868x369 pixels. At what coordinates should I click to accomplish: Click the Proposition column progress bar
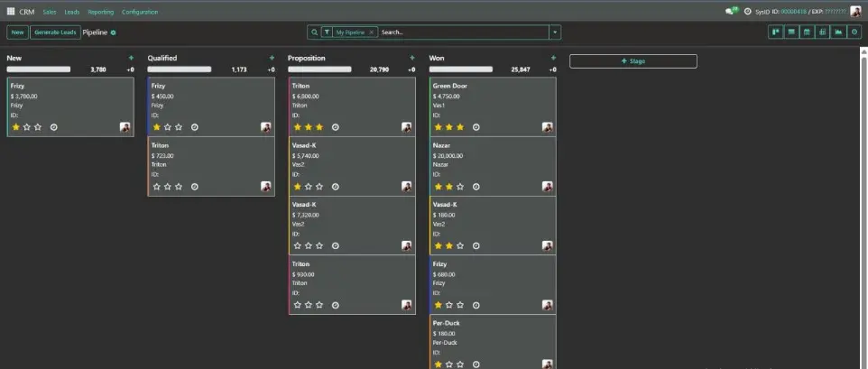(322, 69)
